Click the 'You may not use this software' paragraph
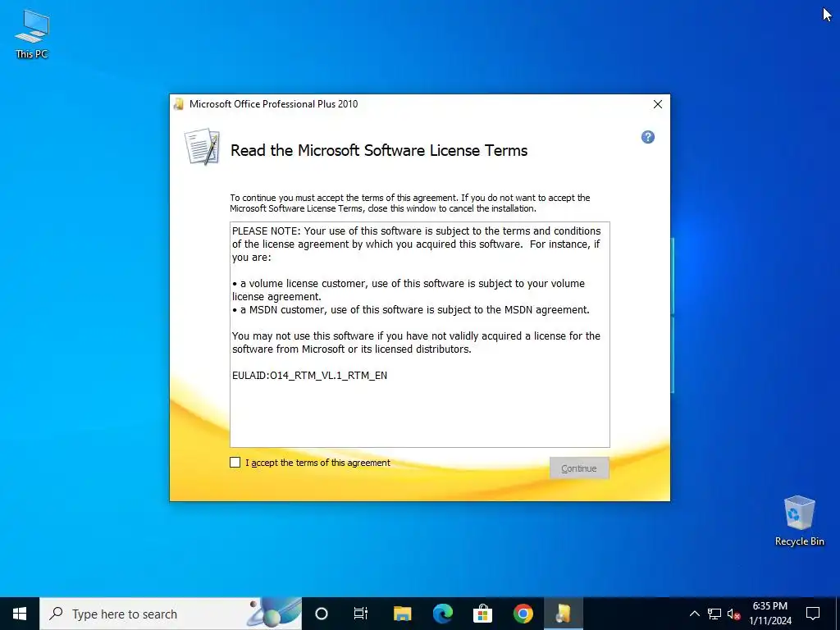Viewport: 840px width, 630px height. [416, 342]
